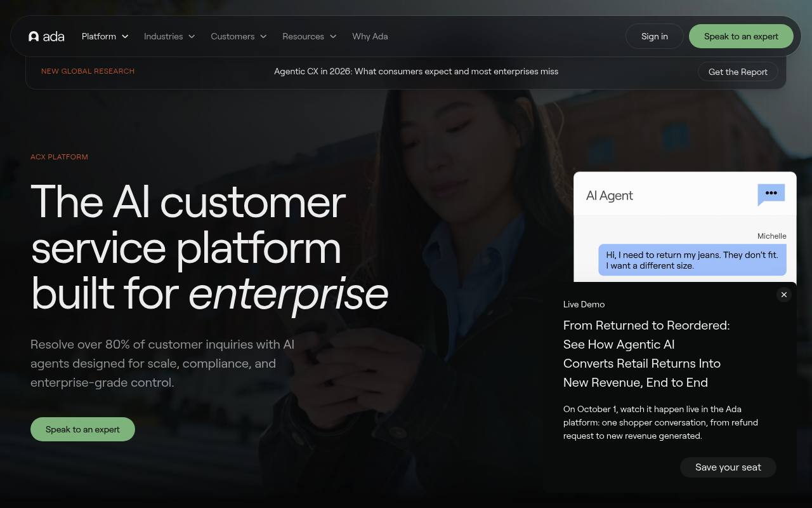
Task: Click the Ada logo in the navbar
Action: pos(46,36)
